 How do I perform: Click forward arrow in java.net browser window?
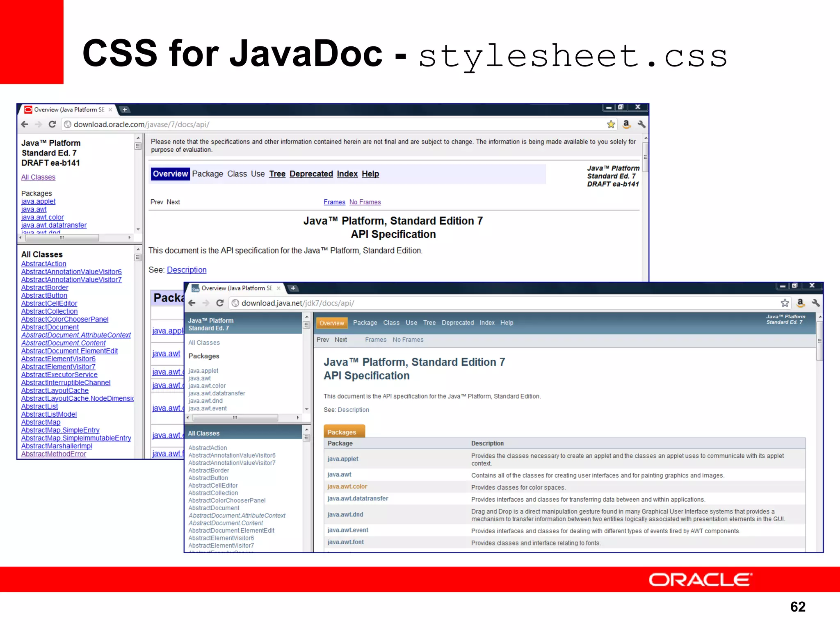point(206,303)
